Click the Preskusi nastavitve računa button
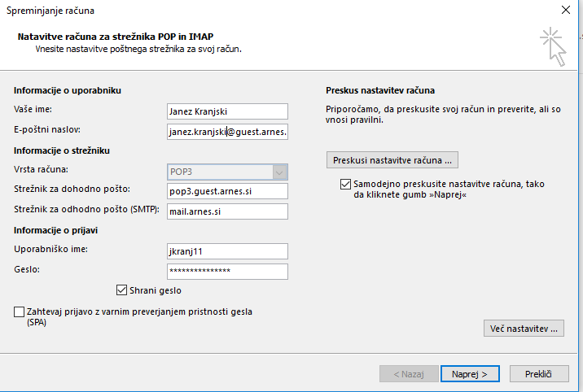583x392 pixels. (x=392, y=160)
